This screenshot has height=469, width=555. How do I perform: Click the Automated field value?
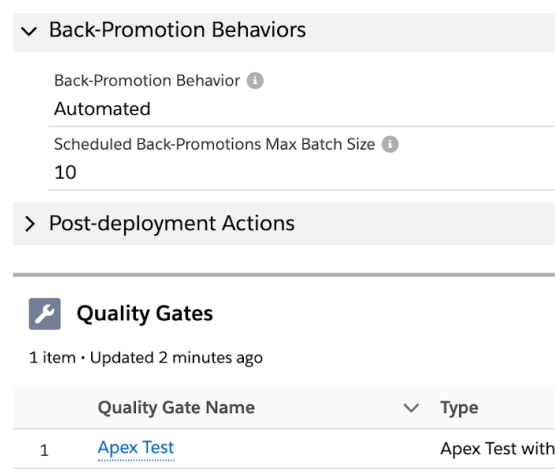(102, 109)
